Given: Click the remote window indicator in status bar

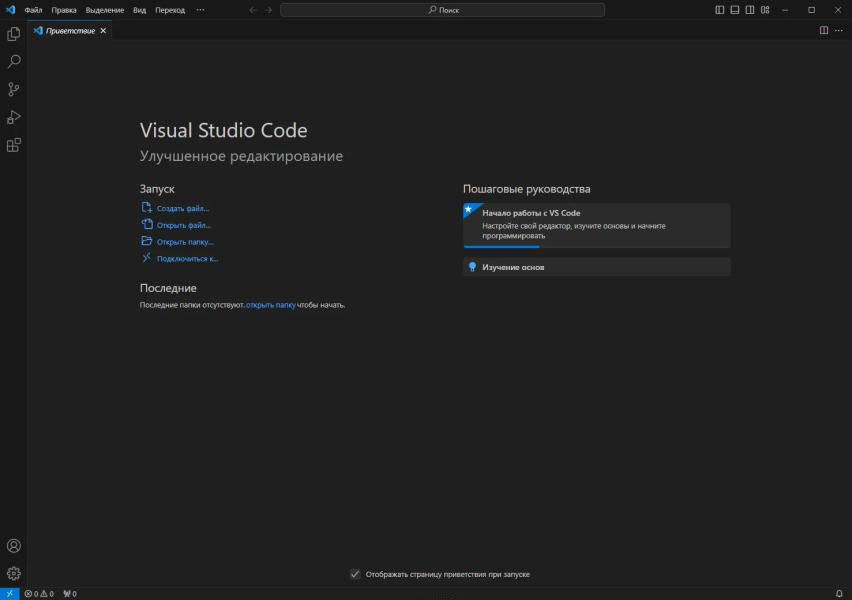Looking at the screenshot, I should pos(10,593).
